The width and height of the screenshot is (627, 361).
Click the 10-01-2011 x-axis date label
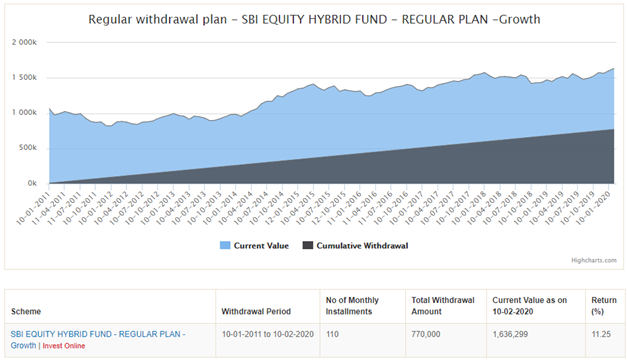pos(34,207)
